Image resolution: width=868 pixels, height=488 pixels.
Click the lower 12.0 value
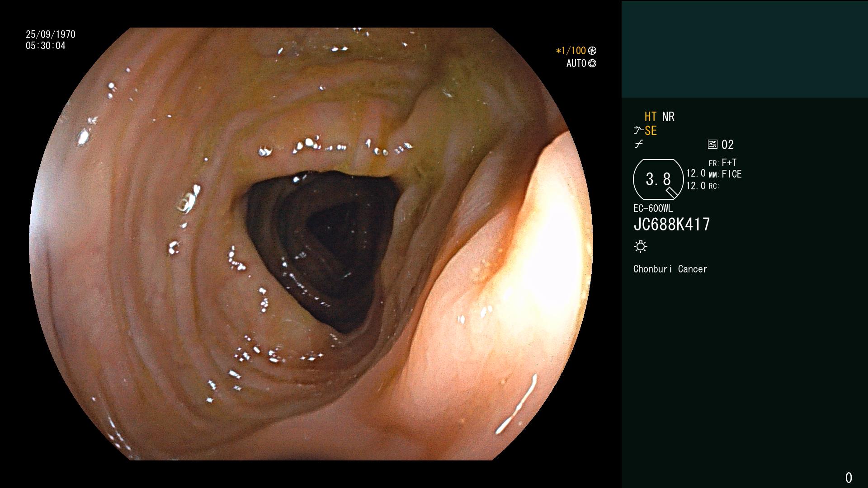tap(696, 186)
